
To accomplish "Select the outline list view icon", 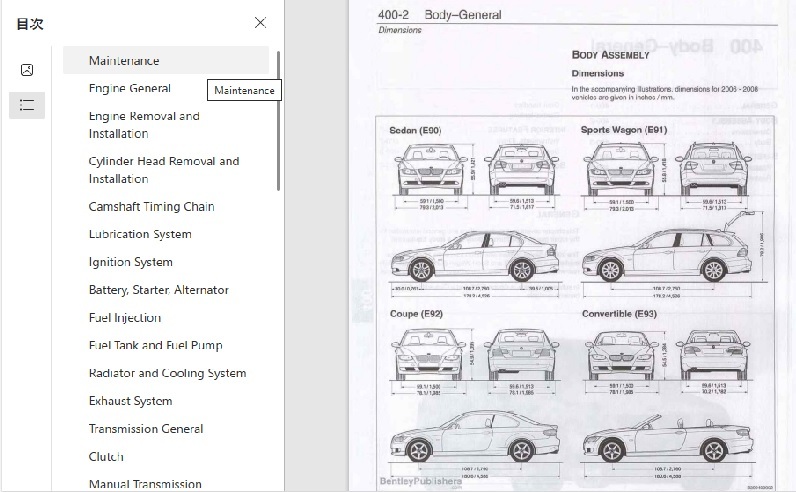I will coord(27,105).
